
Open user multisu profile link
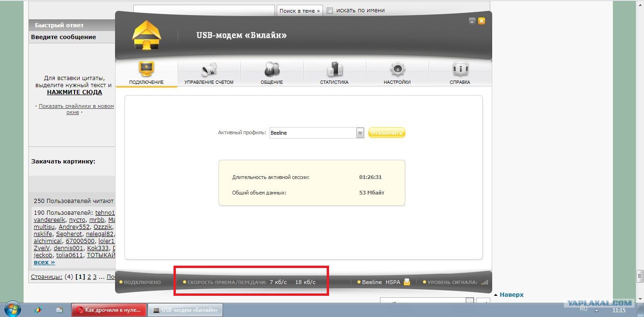coord(44,227)
